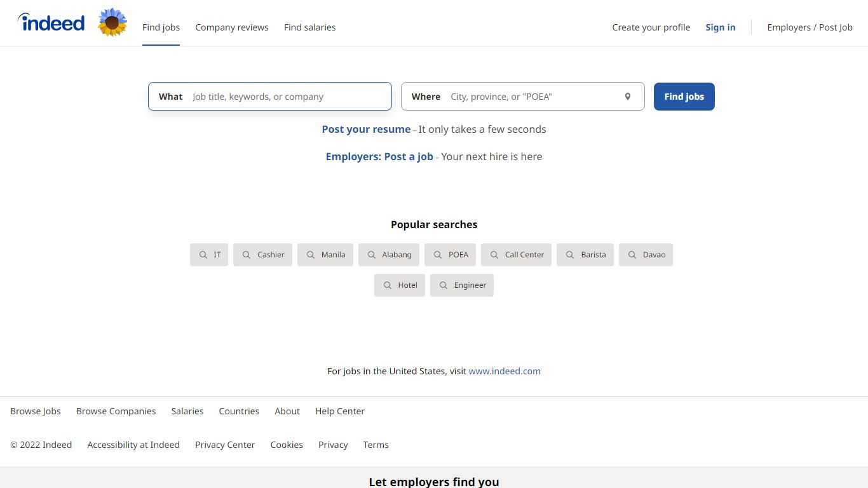868x488 pixels.
Task: Click the Indeed logo
Action: pos(51,22)
